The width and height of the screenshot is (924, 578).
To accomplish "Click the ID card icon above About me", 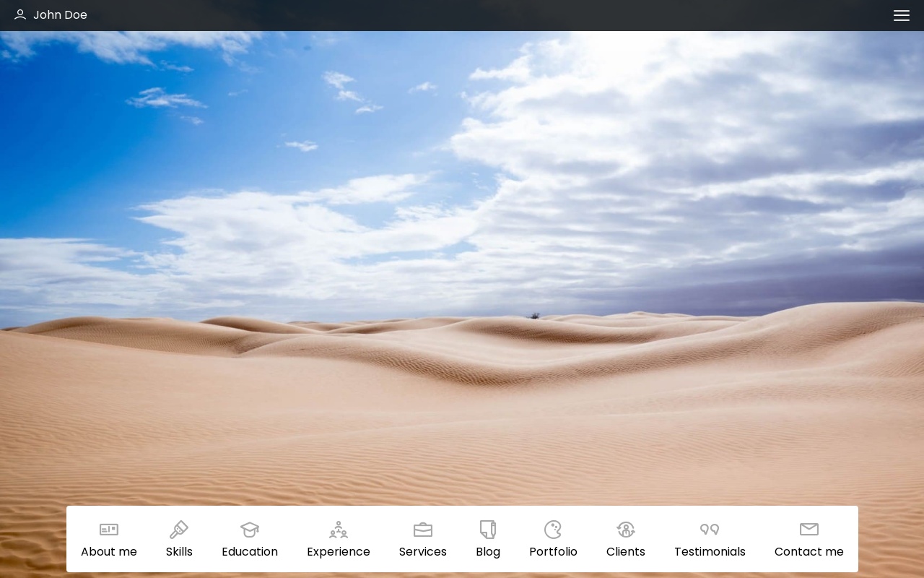I will click(x=109, y=530).
